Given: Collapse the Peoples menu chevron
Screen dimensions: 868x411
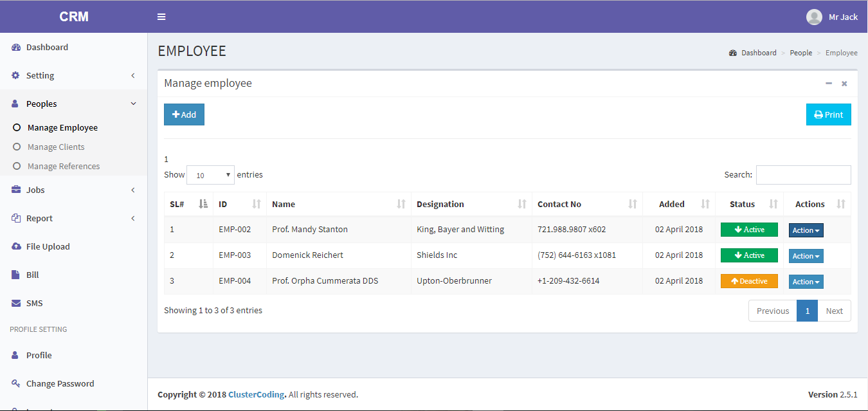Looking at the screenshot, I should click(133, 104).
